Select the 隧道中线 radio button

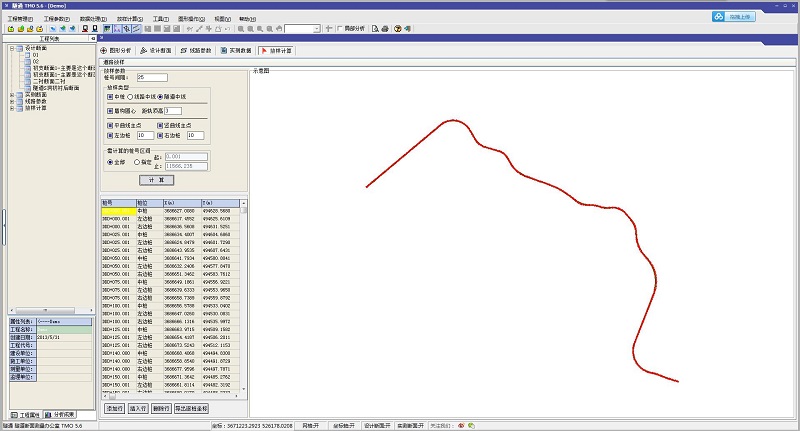[160, 97]
